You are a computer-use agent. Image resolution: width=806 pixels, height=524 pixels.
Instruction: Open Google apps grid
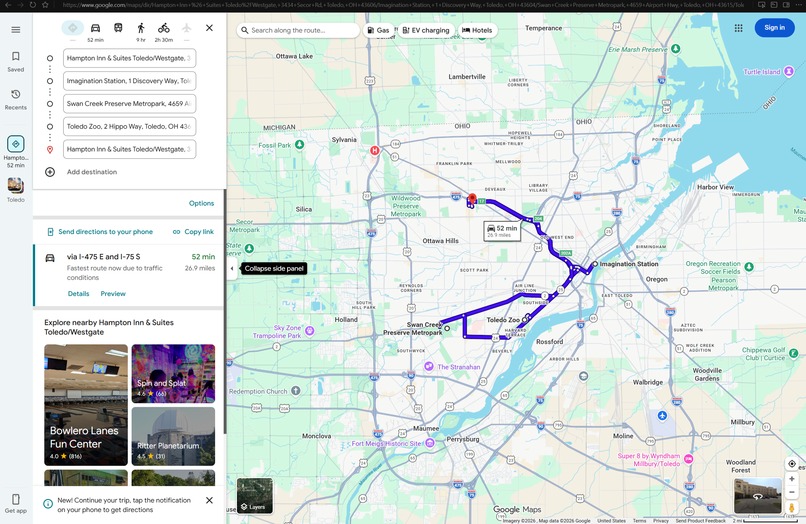pyautogui.click(x=739, y=28)
